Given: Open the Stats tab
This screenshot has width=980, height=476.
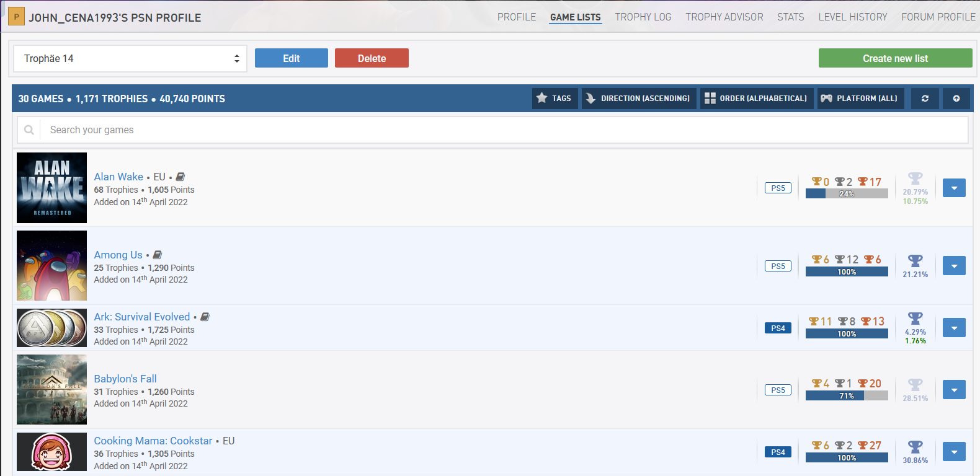Looking at the screenshot, I should point(791,17).
